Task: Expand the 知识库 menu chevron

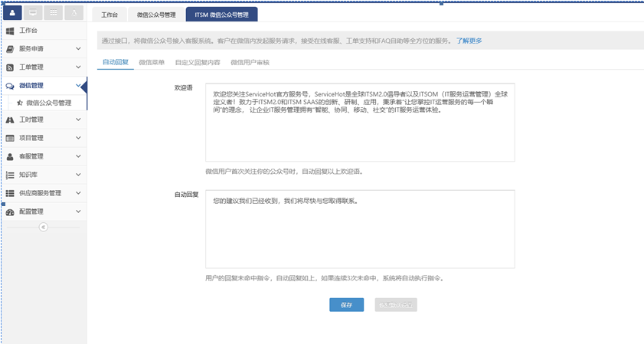Action: pos(78,175)
